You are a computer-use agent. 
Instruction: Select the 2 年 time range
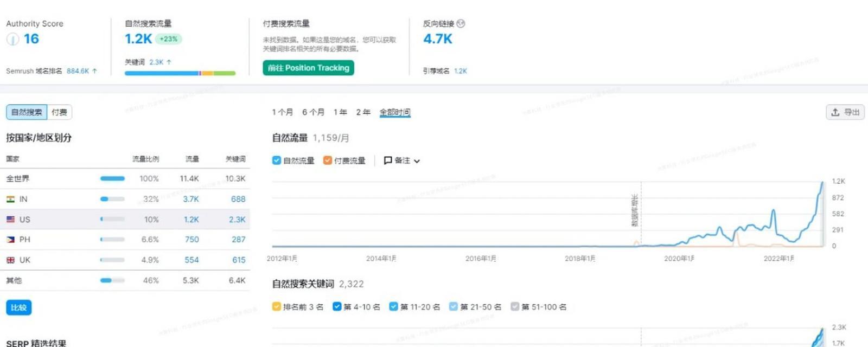click(363, 112)
